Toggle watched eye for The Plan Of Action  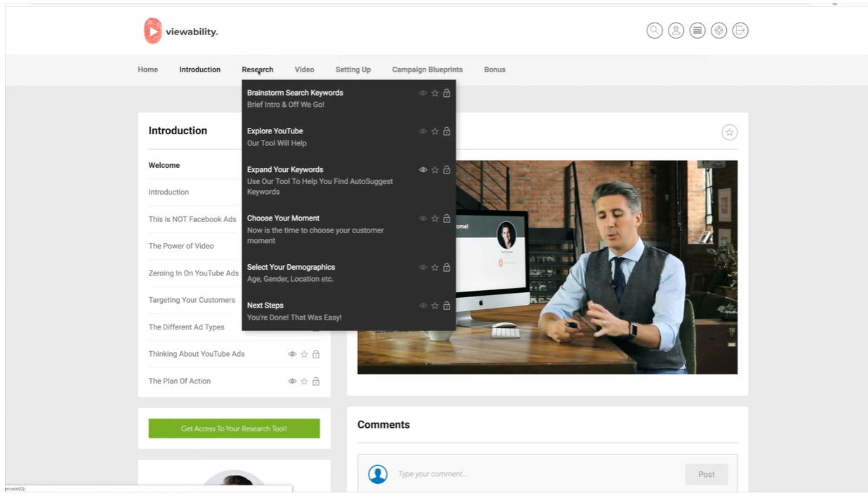(x=292, y=381)
